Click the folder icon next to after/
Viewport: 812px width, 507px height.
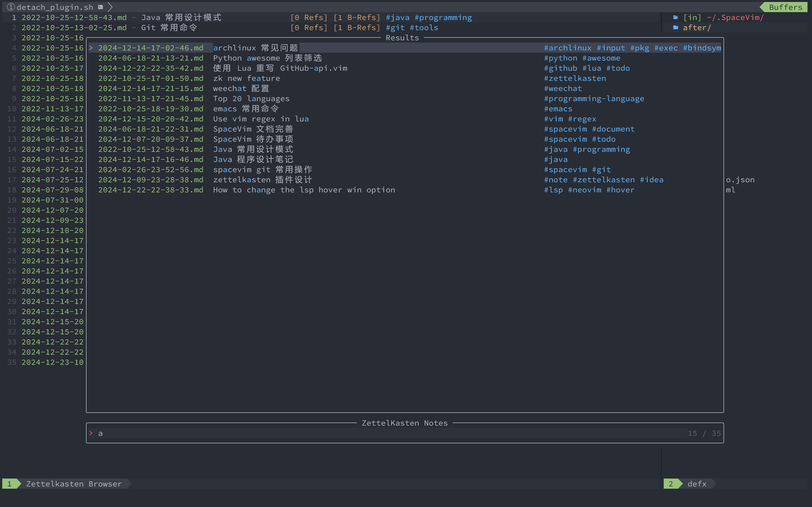pos(676,28)
